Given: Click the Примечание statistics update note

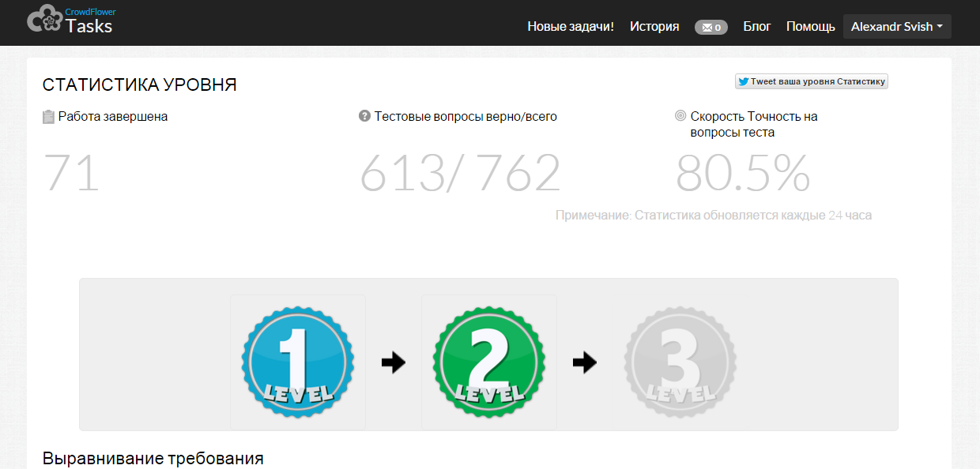Looking at the screenshot, I should coord(714,215).
